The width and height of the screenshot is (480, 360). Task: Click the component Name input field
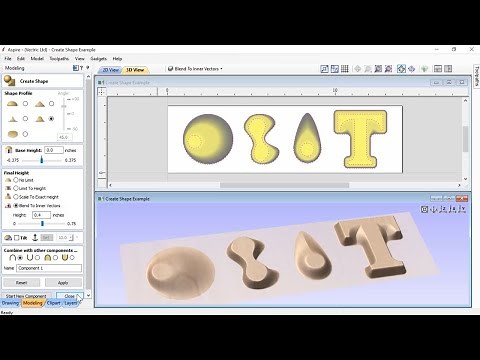pos(49,268)
